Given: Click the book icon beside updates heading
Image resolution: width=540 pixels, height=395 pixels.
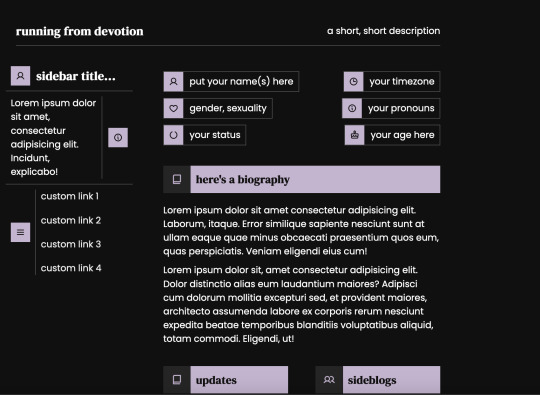Looking at the screenshot, I should coord(177,380).
